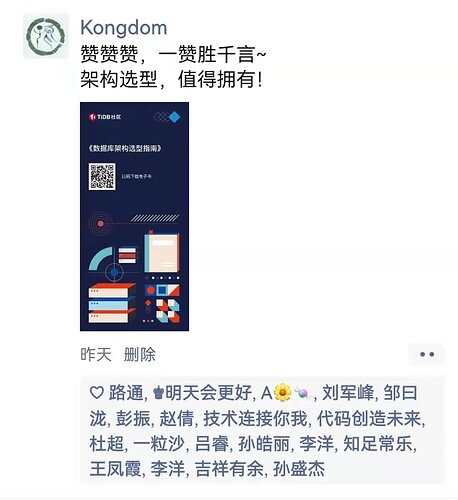Tap the QR code in the poster

102,176
